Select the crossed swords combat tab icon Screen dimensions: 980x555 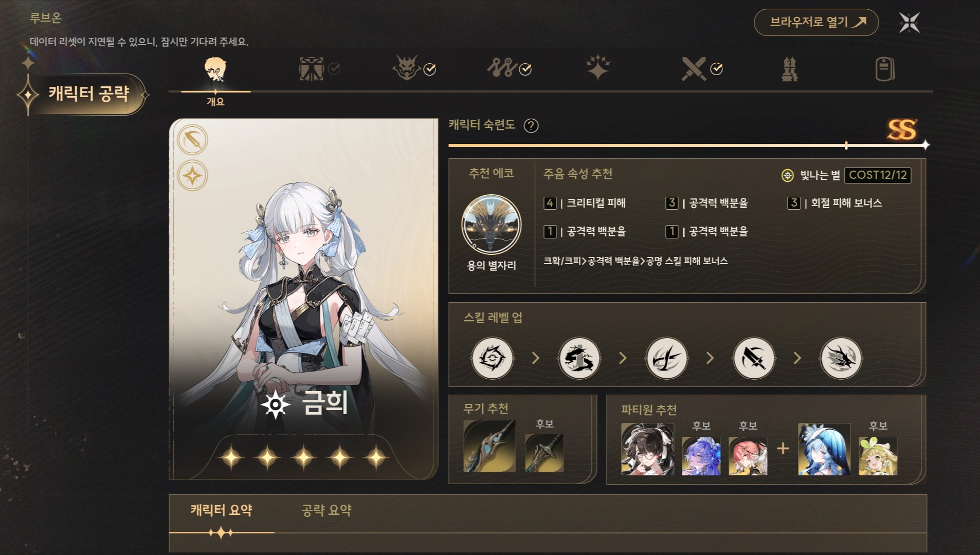[694, 69]
